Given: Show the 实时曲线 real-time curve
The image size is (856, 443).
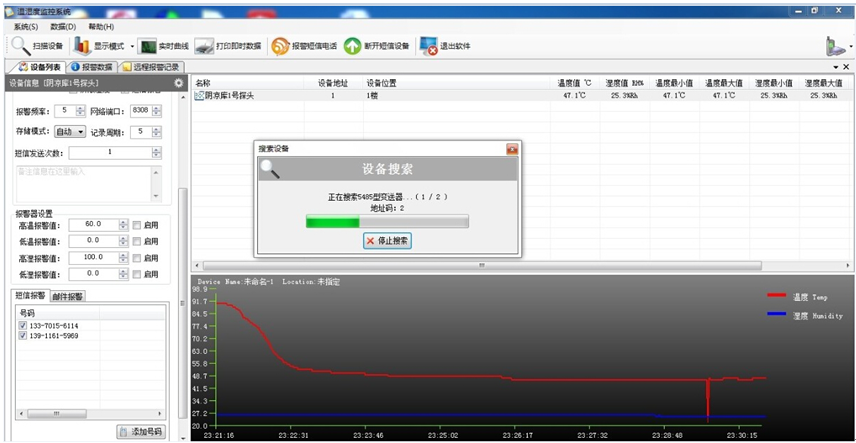Looking at the screenshot, I should (148, 46).
